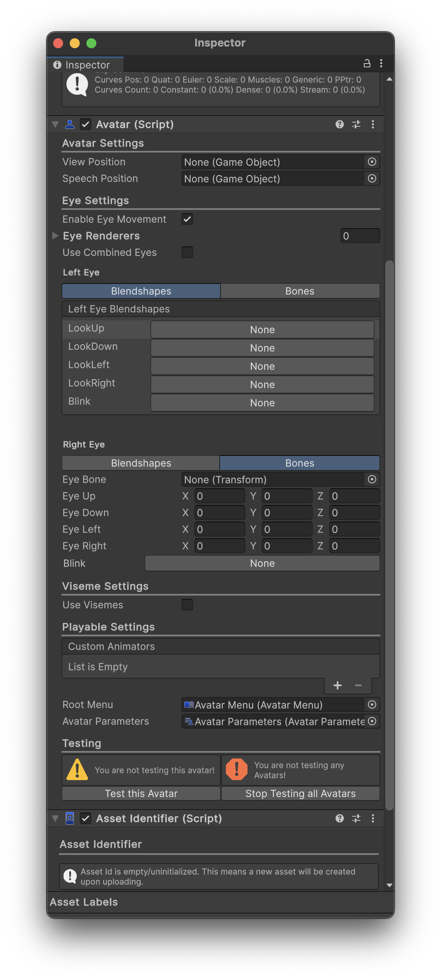The width and height of the screenshot is (441, 980).
Task: Open the LookUp blendshape dropdown
Action: click(x=262, y=330)
